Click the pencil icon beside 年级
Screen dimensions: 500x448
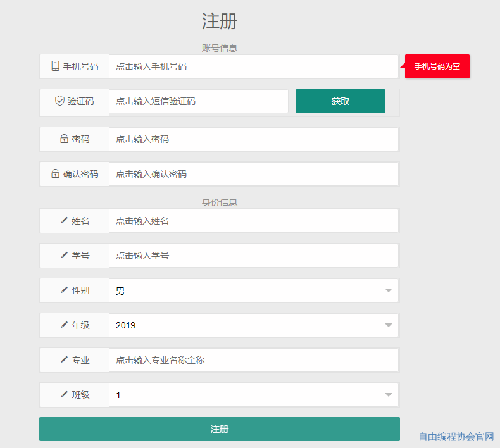coord(64,325)
